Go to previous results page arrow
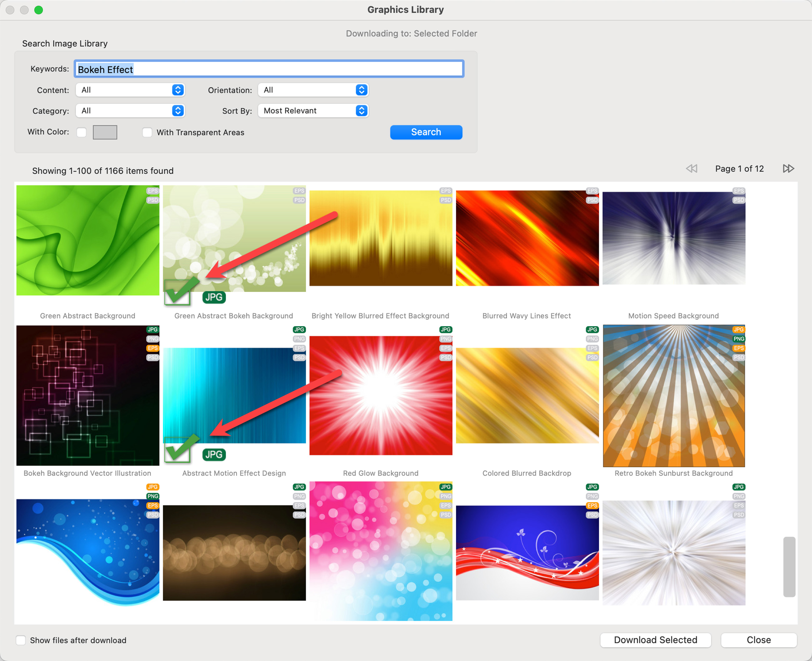Screen dimensions: 812x661 pos(691,169)
